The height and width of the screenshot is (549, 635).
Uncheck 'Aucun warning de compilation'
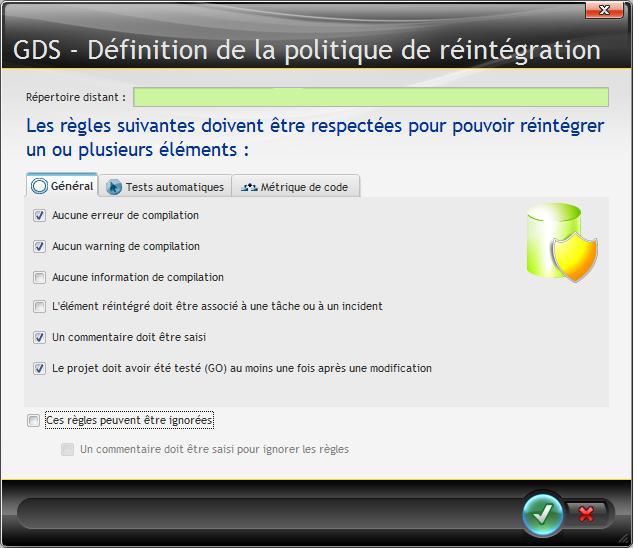click(40, 247)
